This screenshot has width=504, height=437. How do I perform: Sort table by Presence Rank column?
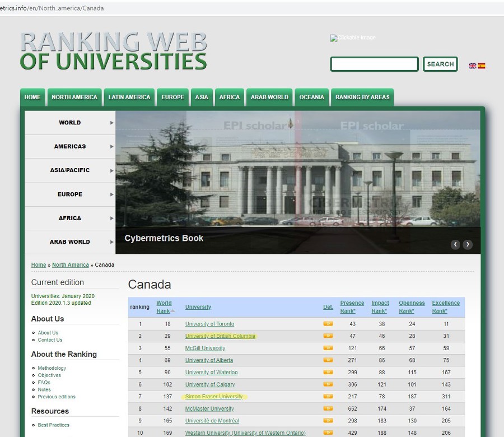click(x=352, y=307)
